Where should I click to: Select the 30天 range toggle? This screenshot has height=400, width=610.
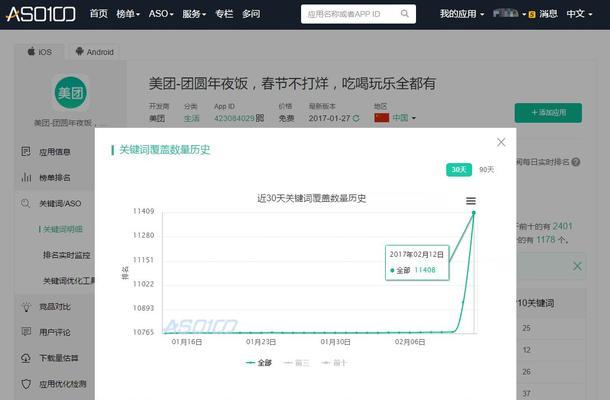tap(459, 170)
